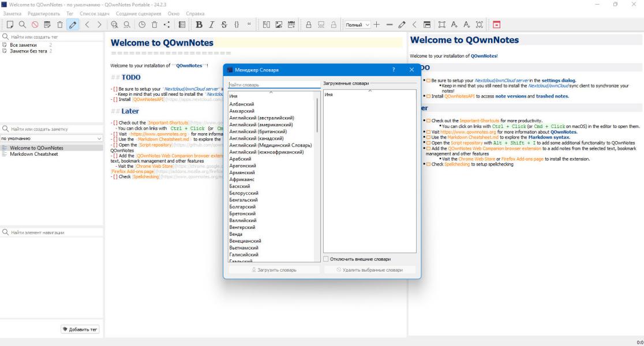The image size is (644, 346).
Task: Click the replace text in note icon
Action: pyautogui.click(x=127, y=25)
